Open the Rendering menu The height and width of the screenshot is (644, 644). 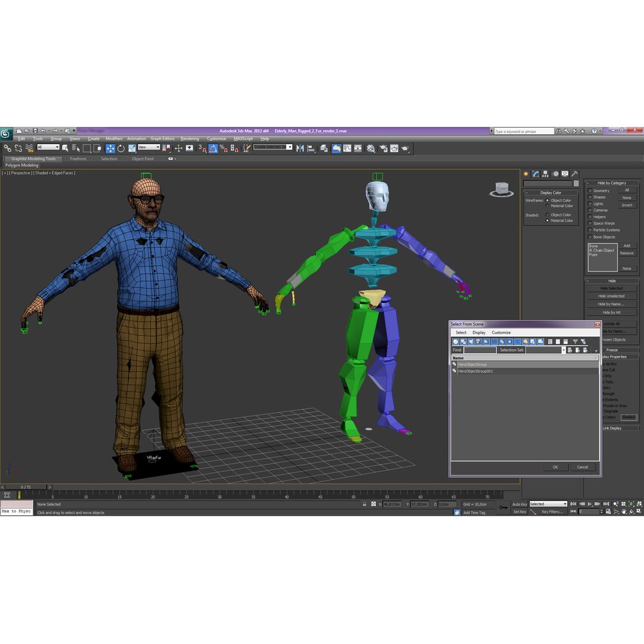190,139
